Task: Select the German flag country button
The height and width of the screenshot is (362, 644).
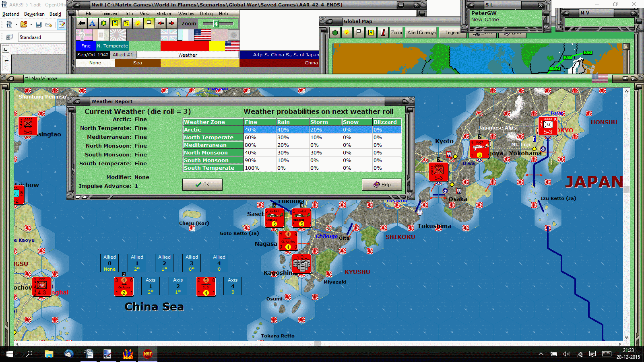Action: 84,35
